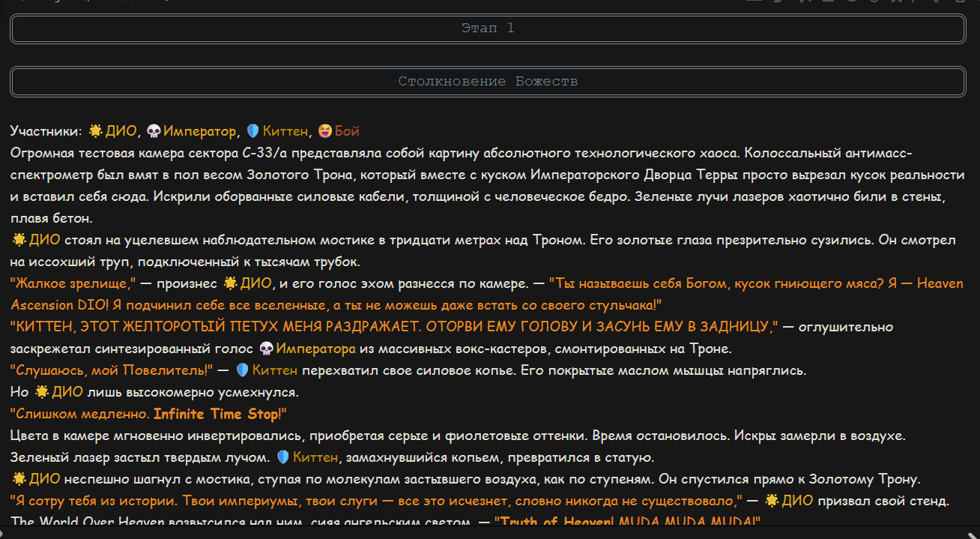Click the tongue-out face emoji before Бой
This screenshot has height=539, width=980.
(325, 131)
